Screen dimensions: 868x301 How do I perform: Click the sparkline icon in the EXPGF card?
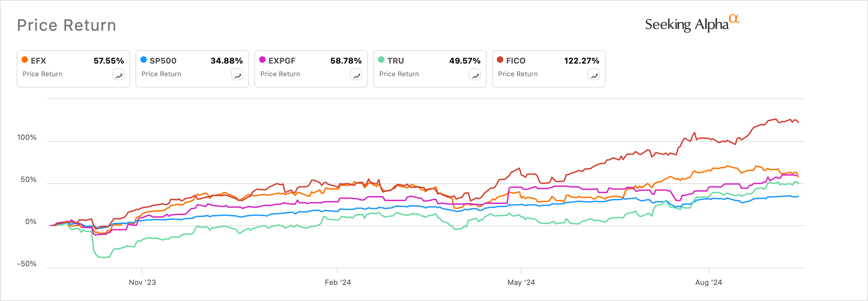tap(356, 75)
